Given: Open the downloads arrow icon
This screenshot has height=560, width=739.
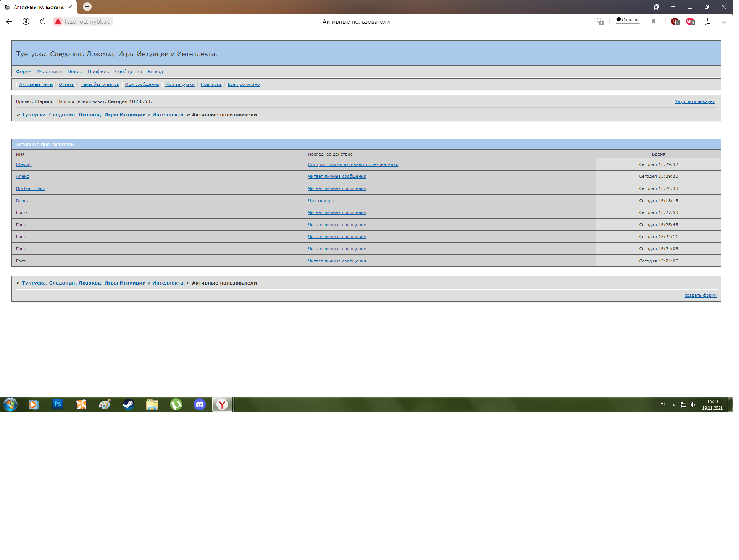Looking at the screenshot, I should pos(724,21).
